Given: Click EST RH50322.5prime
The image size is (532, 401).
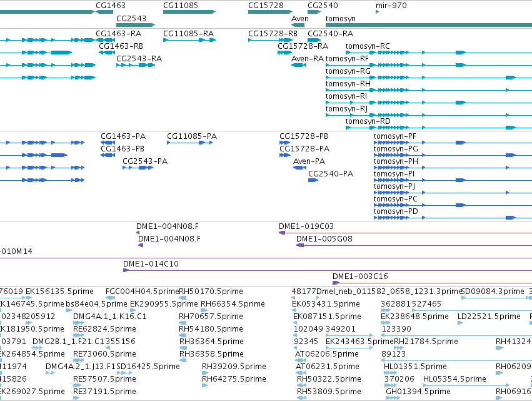Looking at the screenshot, I should [329, 380].
